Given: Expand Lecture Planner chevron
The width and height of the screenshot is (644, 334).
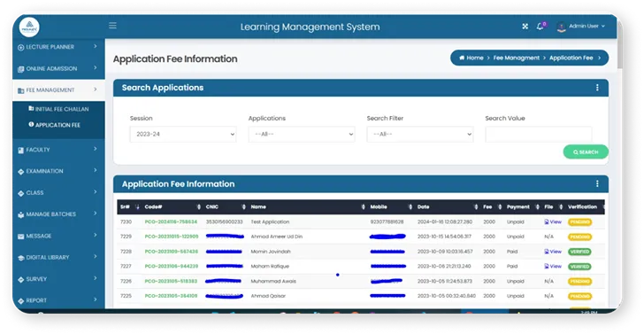Looking at the screenshot, I should coord(96,46).
